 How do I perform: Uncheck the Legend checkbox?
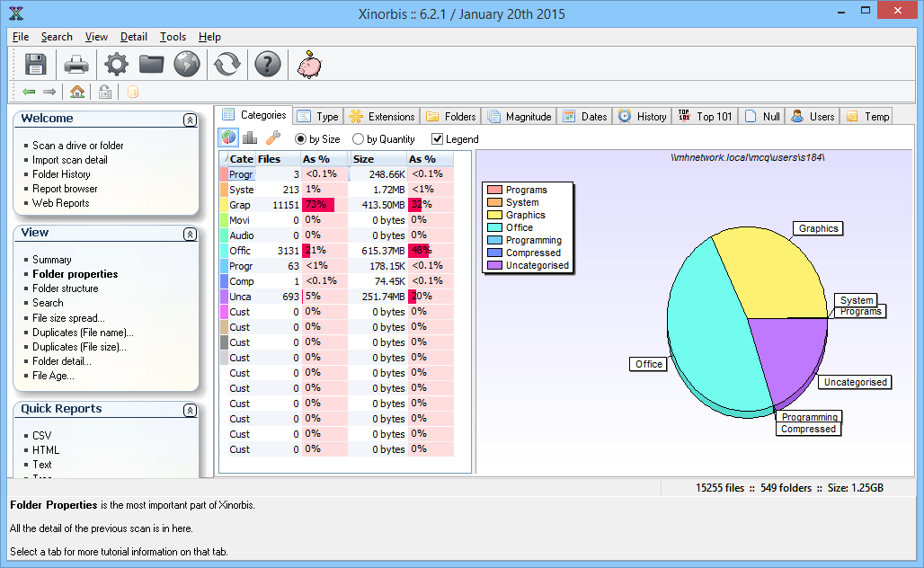(x=437, y=139)
